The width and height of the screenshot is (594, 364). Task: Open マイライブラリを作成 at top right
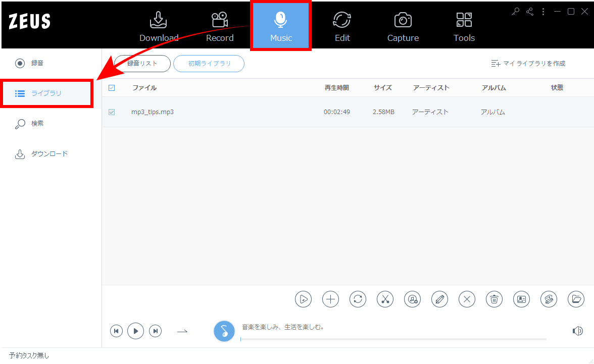528,64
